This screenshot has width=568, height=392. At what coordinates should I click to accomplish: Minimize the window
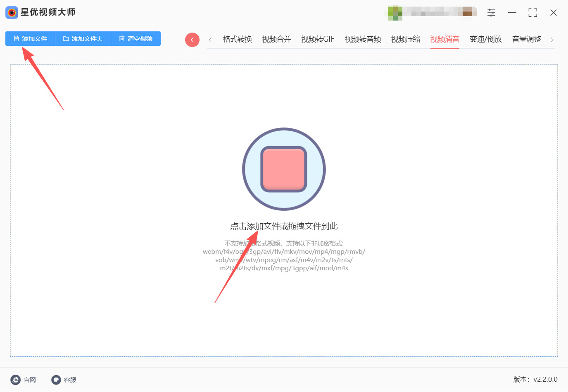click(512, 13)
